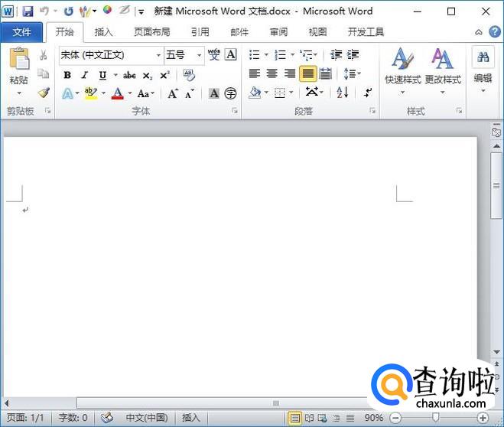Open Change Styles (更改样式) menu
The height and width of the screenshot is (427, 504).
point(443,71)
